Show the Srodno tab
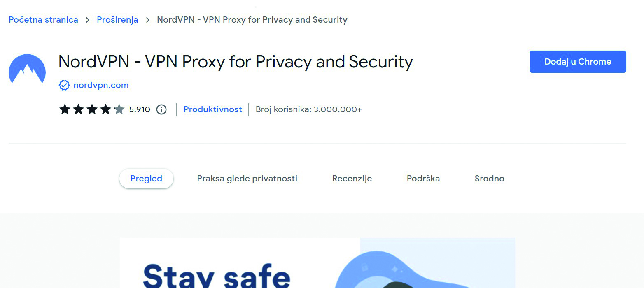Image resolution: width=644 pixels, height=288 pixels. 489,179
